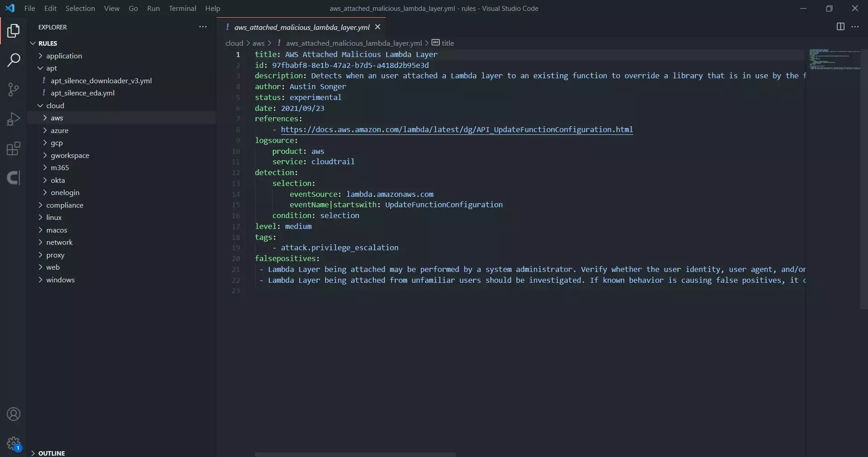Open the Go menu
Screen dimensions: 868x457
tap(133, 8)
